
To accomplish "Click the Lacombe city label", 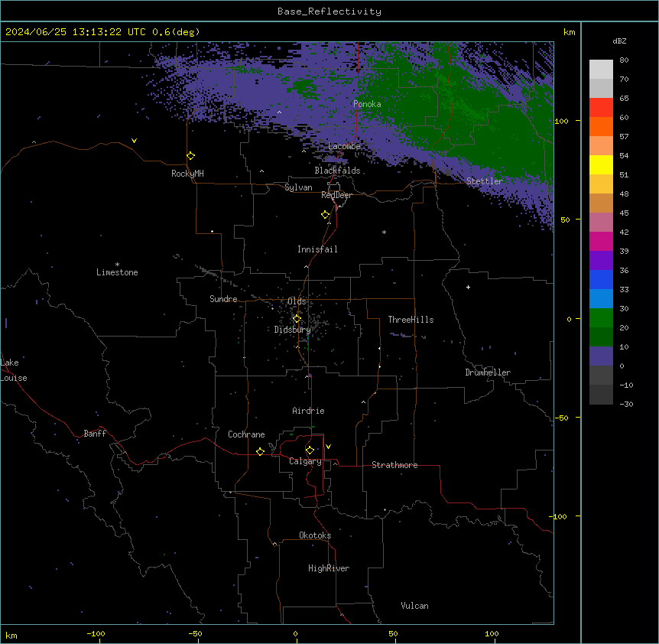I will 344,146.
